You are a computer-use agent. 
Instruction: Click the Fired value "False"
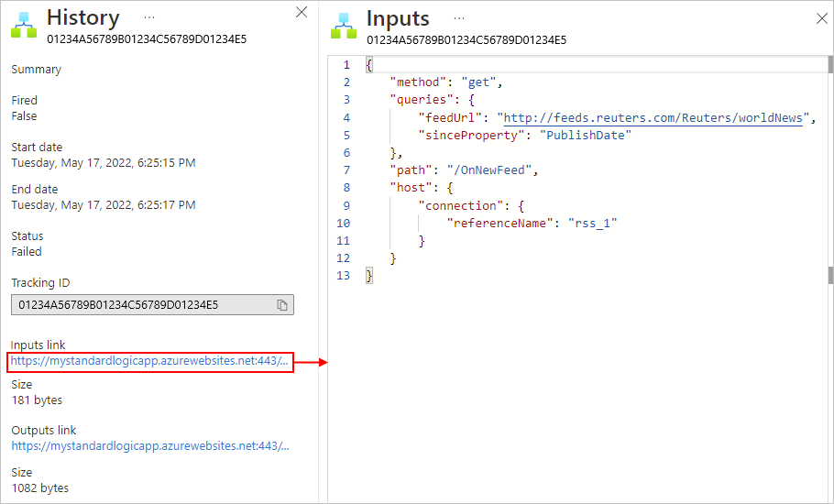point(24,115)
